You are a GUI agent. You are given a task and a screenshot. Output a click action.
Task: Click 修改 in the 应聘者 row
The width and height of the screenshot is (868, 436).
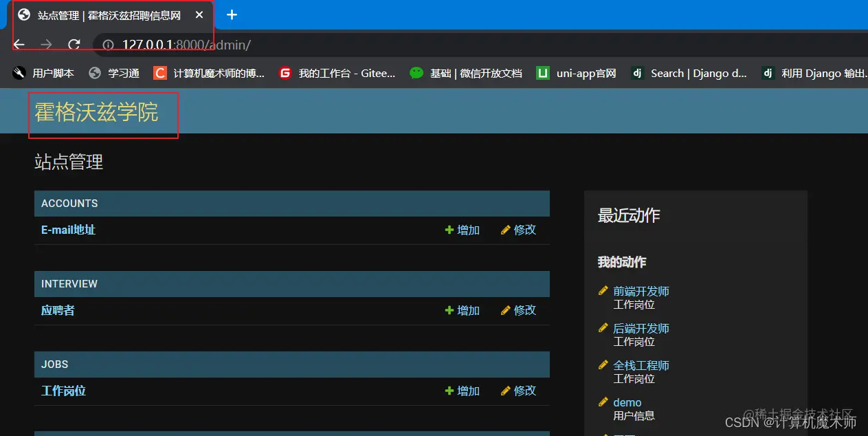click(519, 310)
